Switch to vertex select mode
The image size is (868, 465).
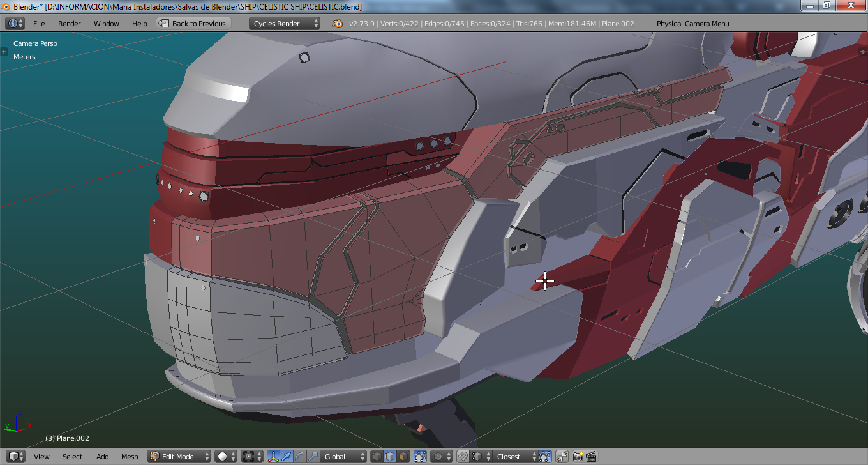point(377,457)
